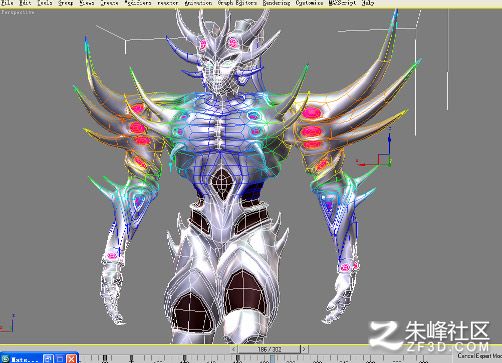This screenshot has width=502, height=363.
Task: Step back one frame with time slider's left arrow
Action: [x=234, y=349]
